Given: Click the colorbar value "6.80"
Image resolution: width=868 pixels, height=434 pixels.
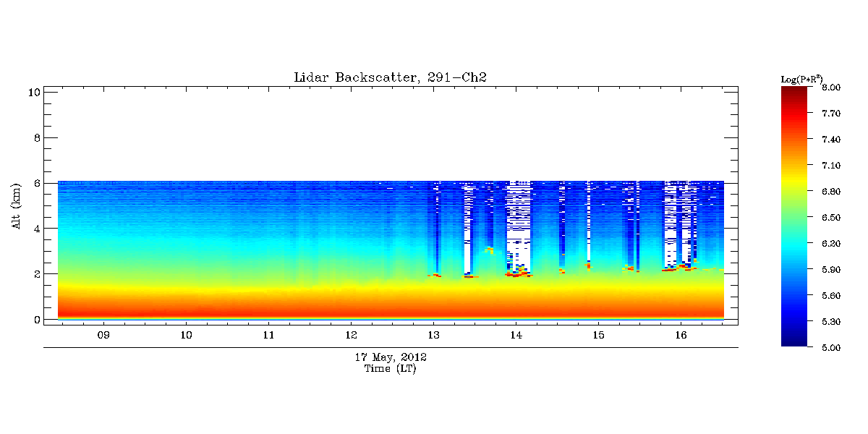Looking at the screenshot, I should [x=831, y=192].
